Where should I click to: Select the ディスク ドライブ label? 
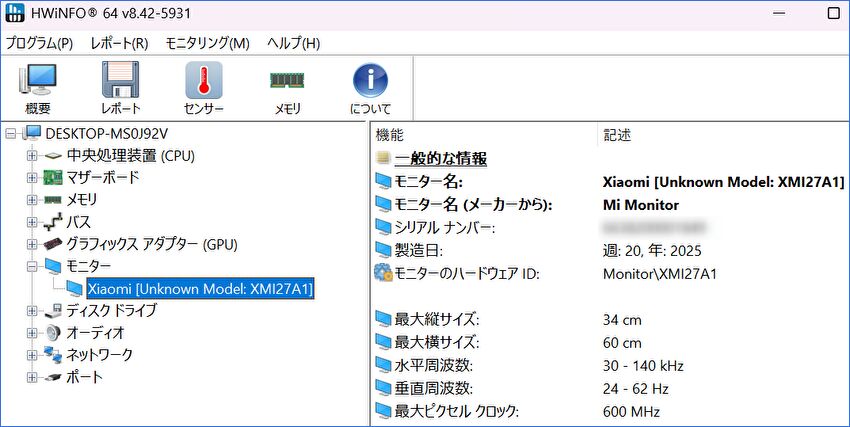coord(112,310)
